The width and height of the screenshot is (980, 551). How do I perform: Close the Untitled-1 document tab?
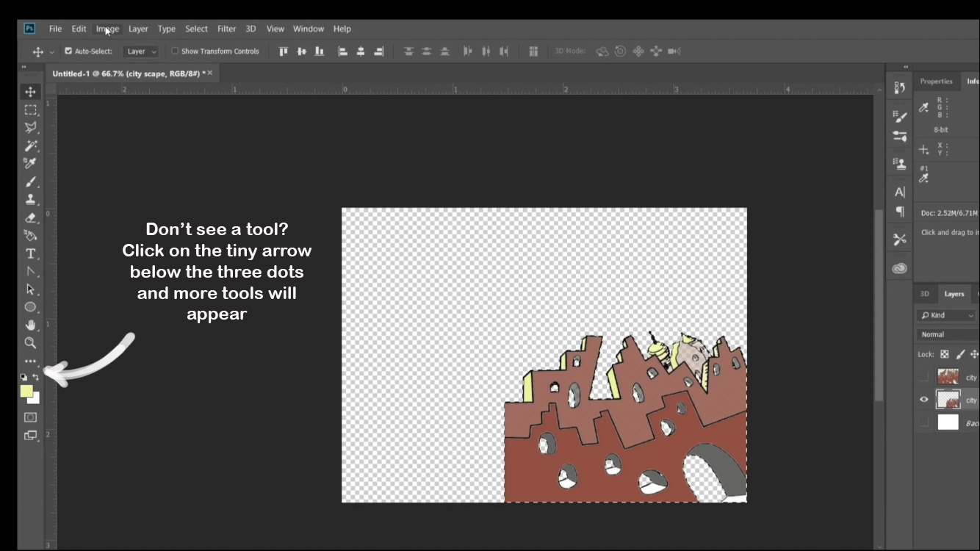pyautogui.click(x=210, y=73)
